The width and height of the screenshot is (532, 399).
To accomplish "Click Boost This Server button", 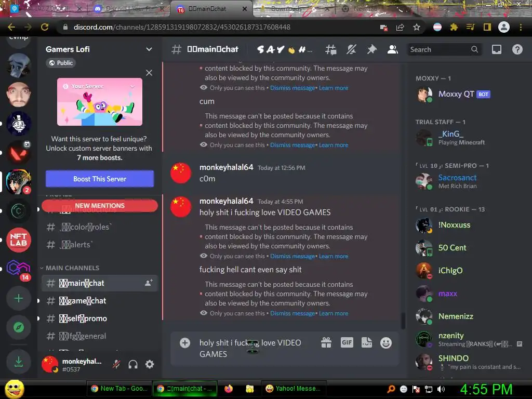I will coord(100,179).
